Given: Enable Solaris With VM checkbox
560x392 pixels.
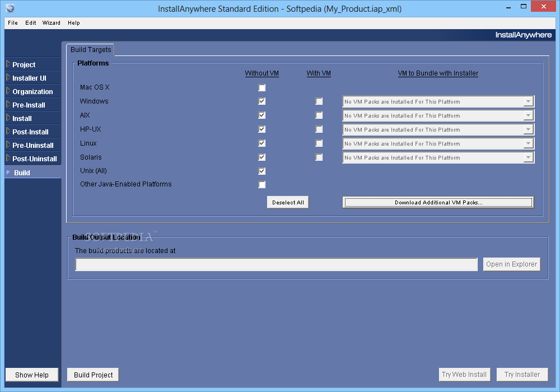Looking at the screenshot, I should coord(319,157).
